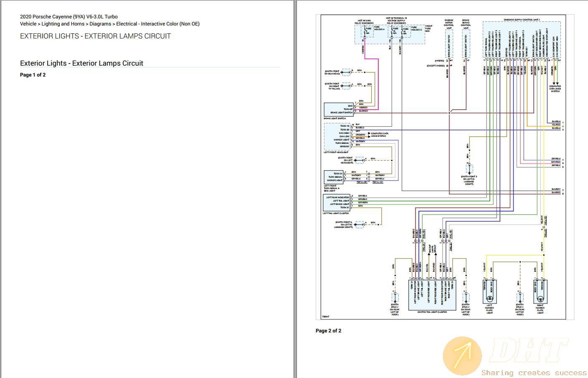Click the 'BLK/GRY' wire label at right edge
This screenshot has width=588, height=378.
point(556,189)
